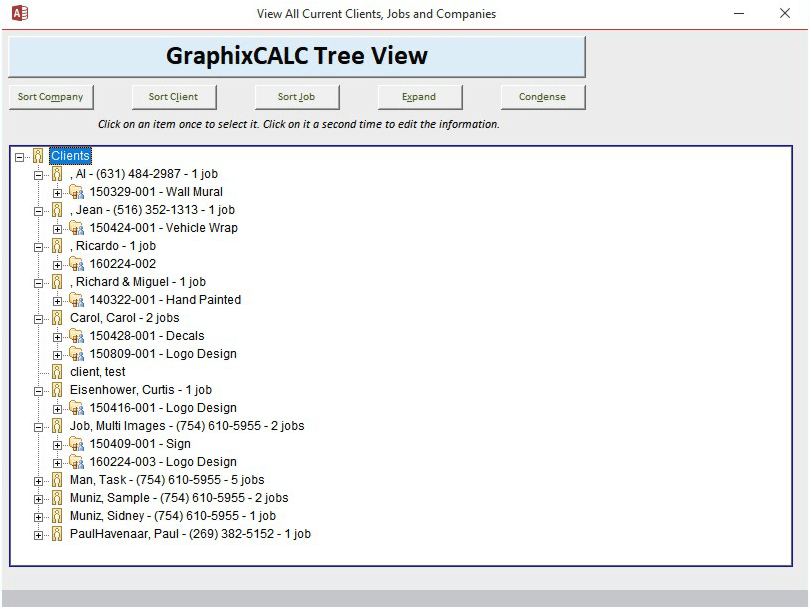
Task: Click the Sort Client button
Action: pos(174,97)
